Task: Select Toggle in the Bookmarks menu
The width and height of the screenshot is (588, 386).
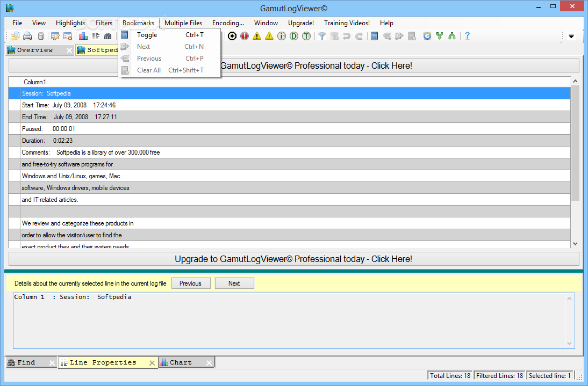Action: point(169,35)
